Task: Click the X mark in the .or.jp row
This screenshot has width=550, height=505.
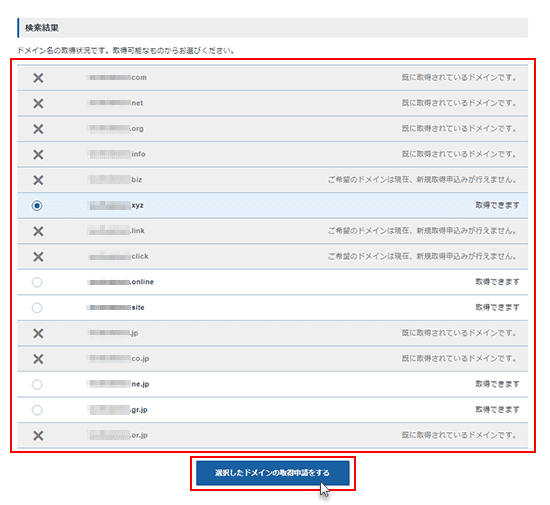Action: tap(38, 436)
